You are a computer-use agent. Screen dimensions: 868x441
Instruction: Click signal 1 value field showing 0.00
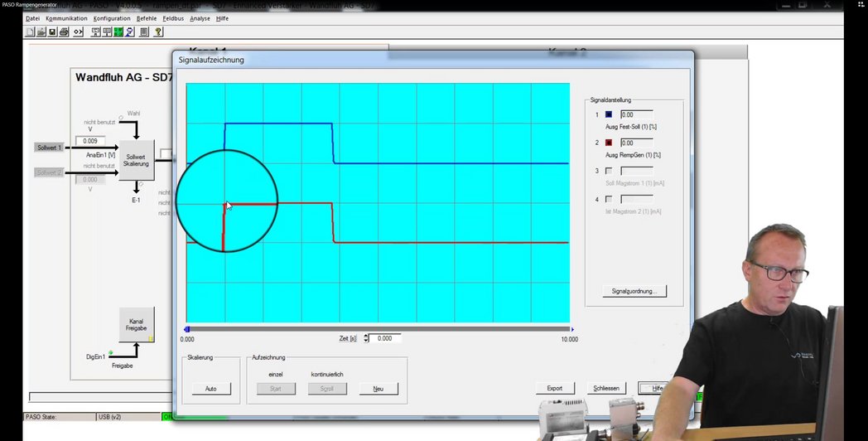tap(637, 114)
